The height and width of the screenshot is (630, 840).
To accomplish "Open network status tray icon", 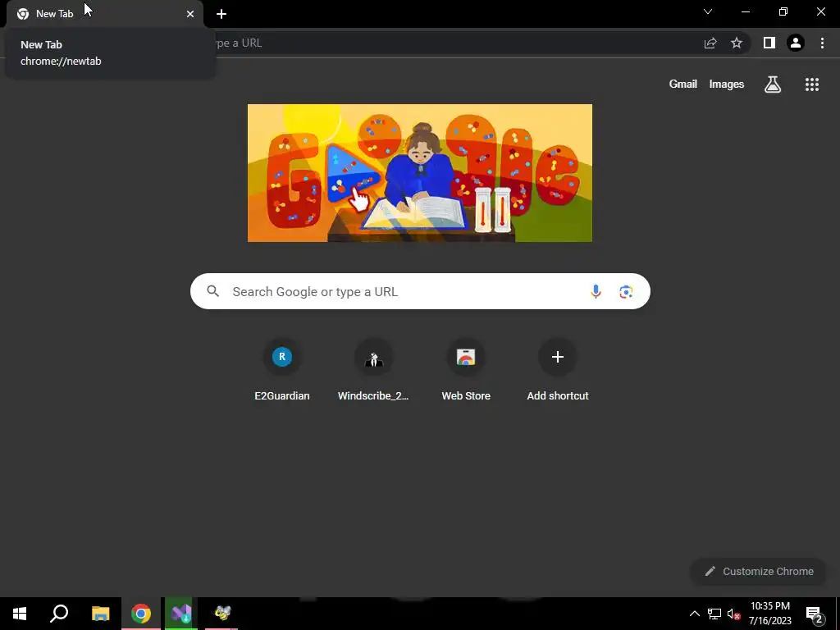I will tap(714, 614).
